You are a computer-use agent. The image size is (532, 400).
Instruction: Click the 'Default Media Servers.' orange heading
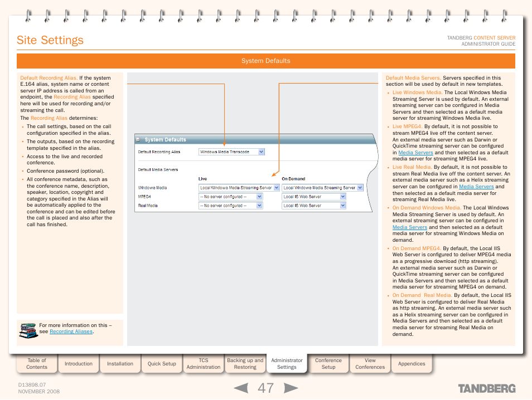click(x=413, y=78)
